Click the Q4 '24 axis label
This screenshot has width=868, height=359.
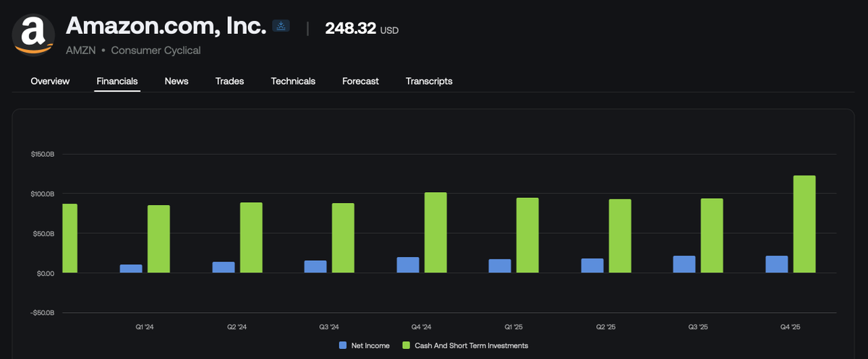422,327
